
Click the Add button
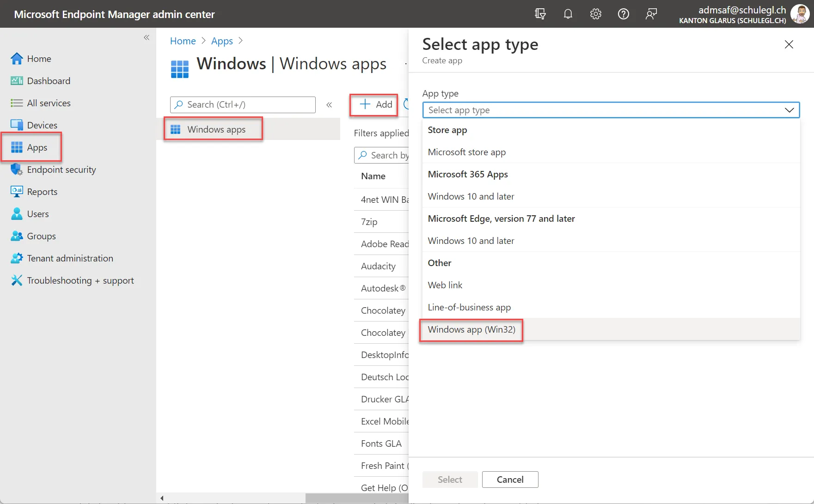(376, 104)
